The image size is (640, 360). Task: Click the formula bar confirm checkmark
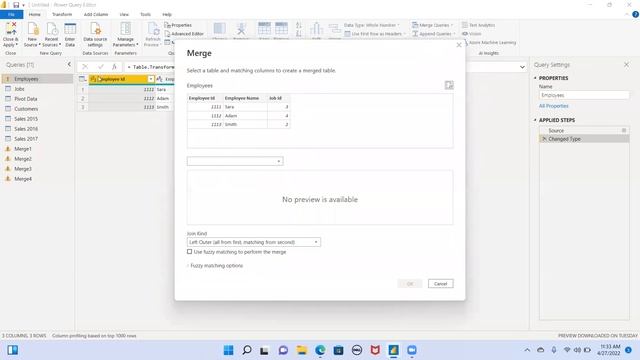(100, 67)
